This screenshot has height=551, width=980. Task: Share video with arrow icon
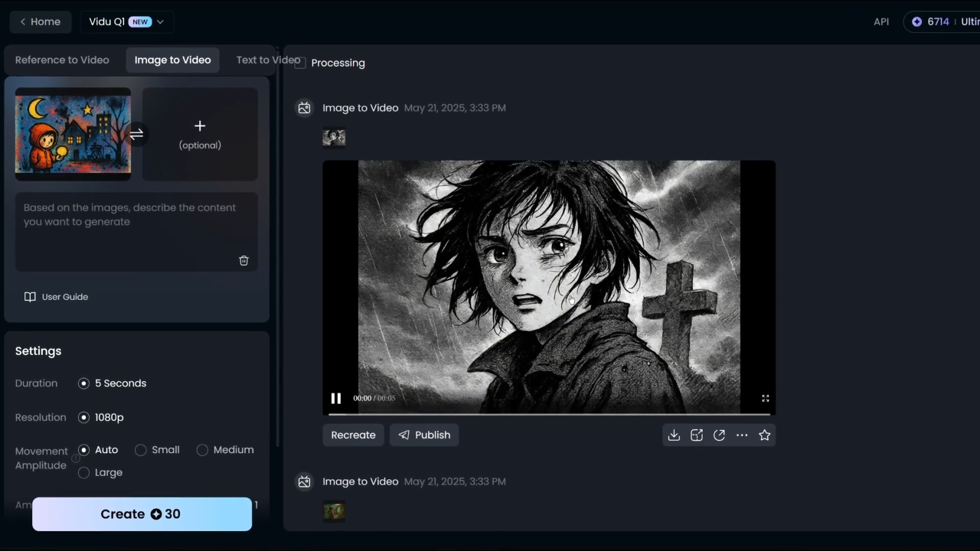(719, 435)
